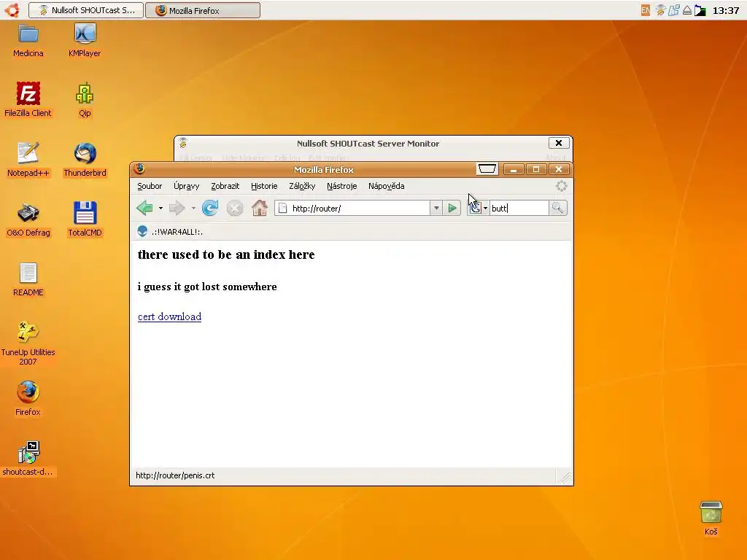Close the SHOUTcast Server Monitor window
Image resolution: width=747 pixels, height=560 pixels.
pyautogui.click(x=559, y=143)
